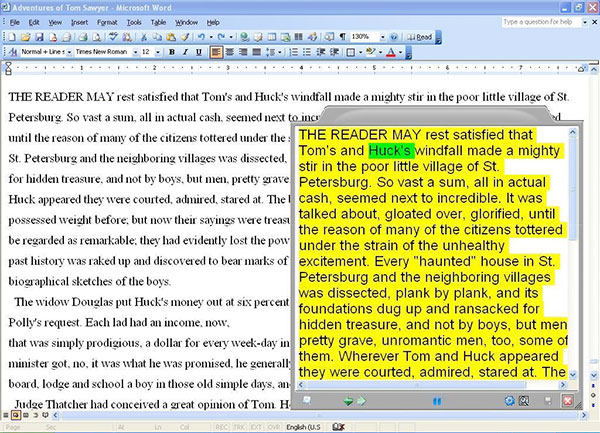The image size is (600, 433).
Task: Pause reading in the reader panel
Action: pos(437,401)
